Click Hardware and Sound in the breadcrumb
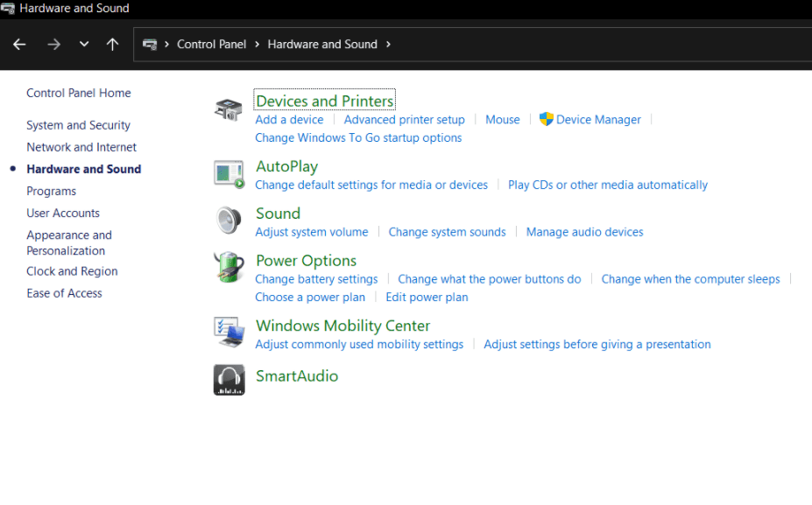This screenshot has width=812, height=505. (x=322, y=45)
